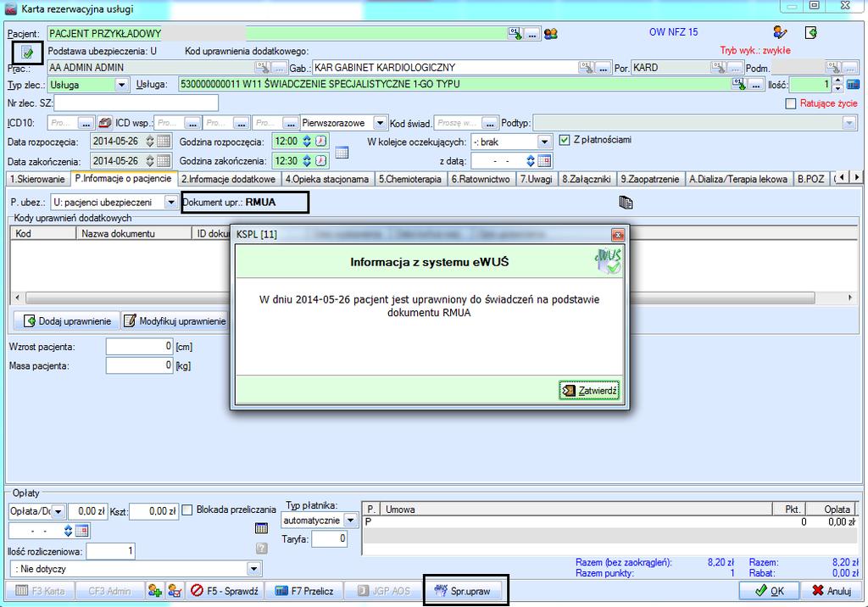Click the edit user icon near OW NFZ 15
The image size is (868, 607).
coord(781,32)
